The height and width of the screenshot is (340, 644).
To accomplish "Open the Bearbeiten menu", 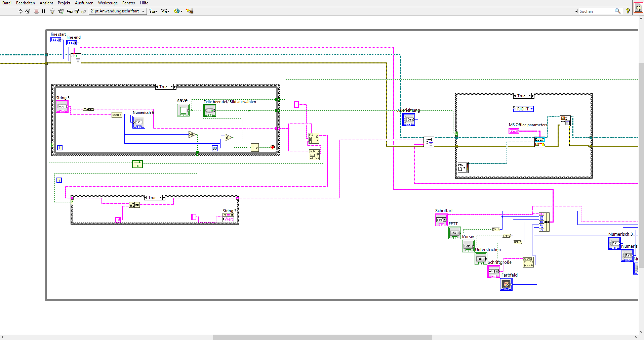I will click(x=26, y=3).
